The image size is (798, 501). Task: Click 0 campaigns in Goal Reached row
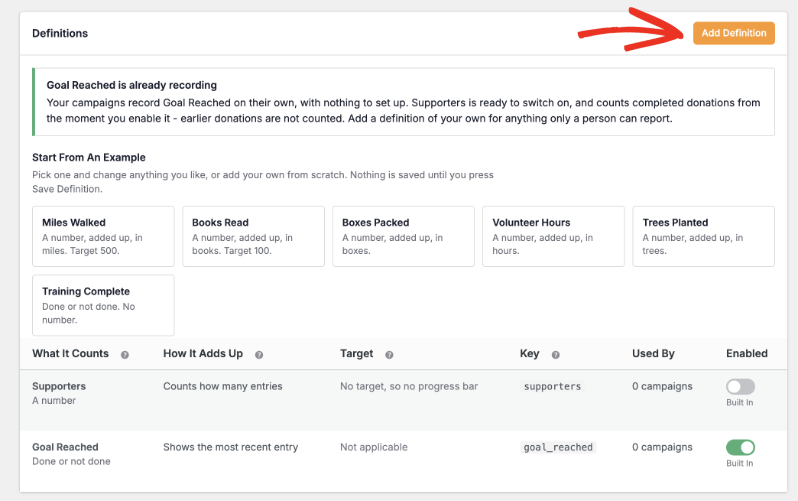point(662,447)
